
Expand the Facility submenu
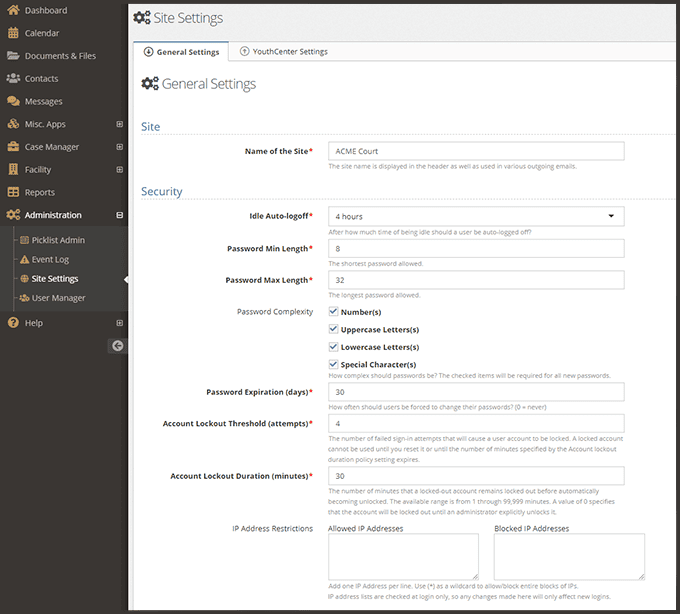point(120,170)
